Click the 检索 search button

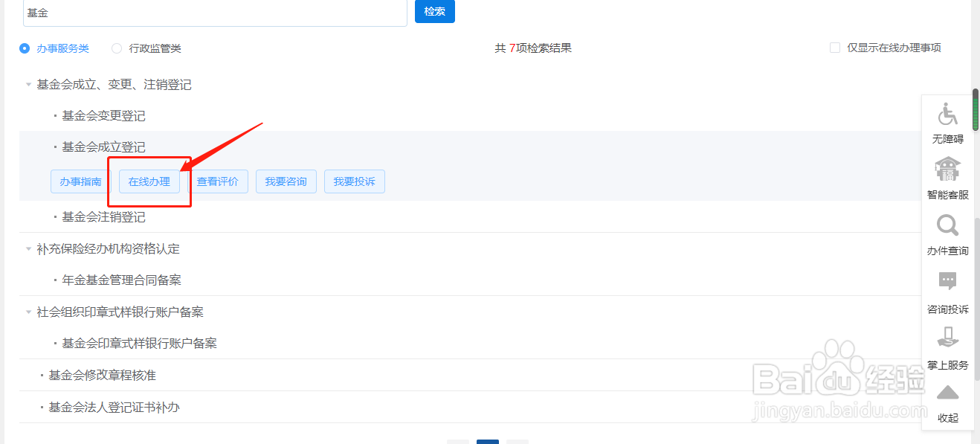tap(434, 11)
